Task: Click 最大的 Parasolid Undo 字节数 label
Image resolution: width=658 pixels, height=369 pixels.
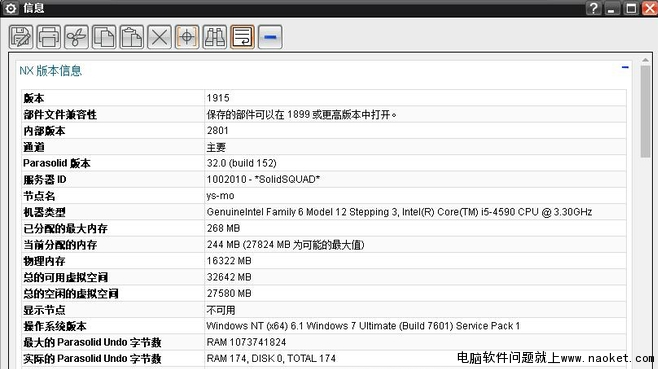Action: click(92, 342)
